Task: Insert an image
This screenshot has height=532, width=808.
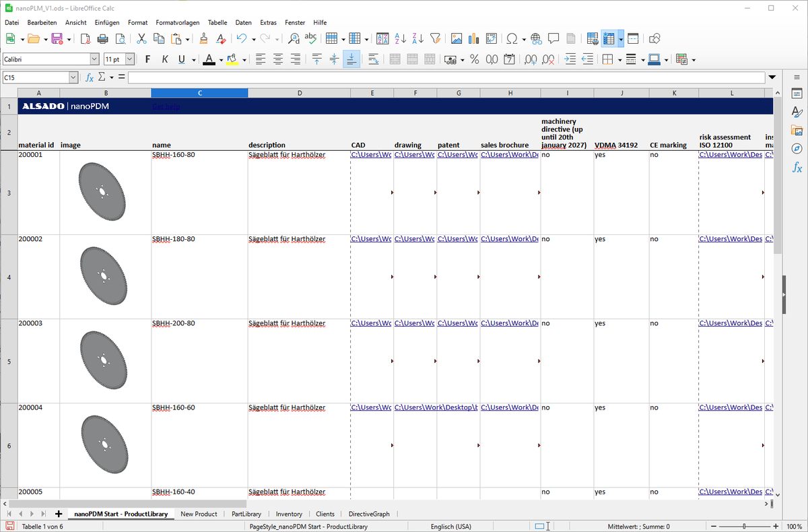Action: [x=457, y=39]
